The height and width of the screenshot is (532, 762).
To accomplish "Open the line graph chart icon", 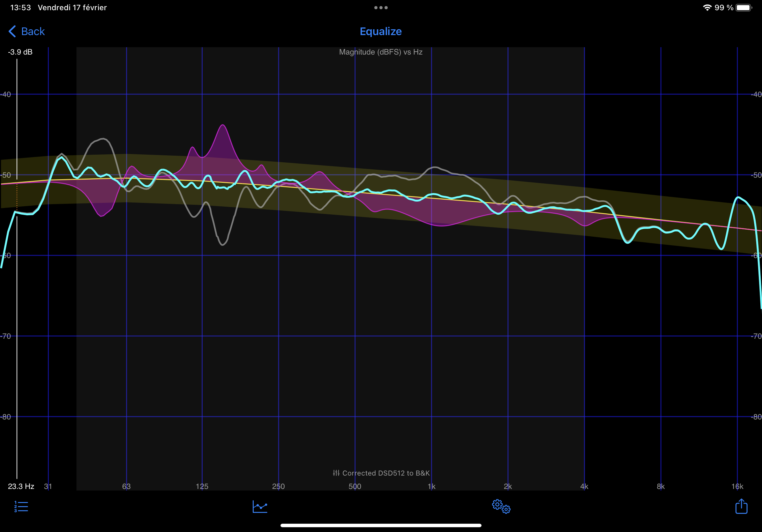I will point(260,506).
